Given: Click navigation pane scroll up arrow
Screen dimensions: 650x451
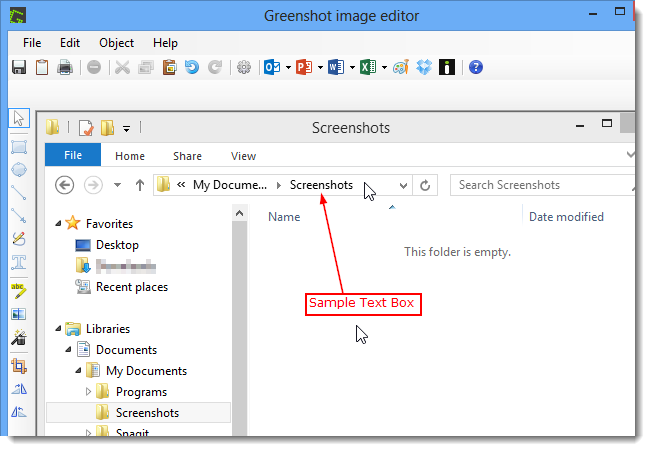Looking at the screenshot, I should [x=239, y=213].
